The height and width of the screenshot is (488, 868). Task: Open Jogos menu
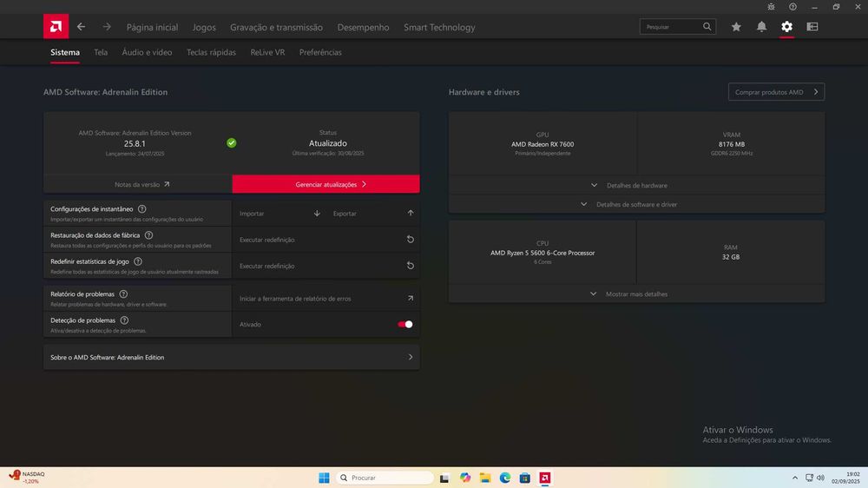tap(204, 27)
